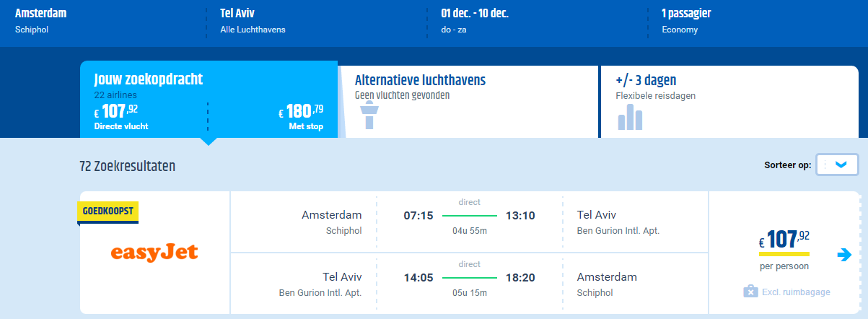Screen dimensions: 868x319
Task: Open the Alternatieve luchthavens tab
Action: [x=468, y=101]
